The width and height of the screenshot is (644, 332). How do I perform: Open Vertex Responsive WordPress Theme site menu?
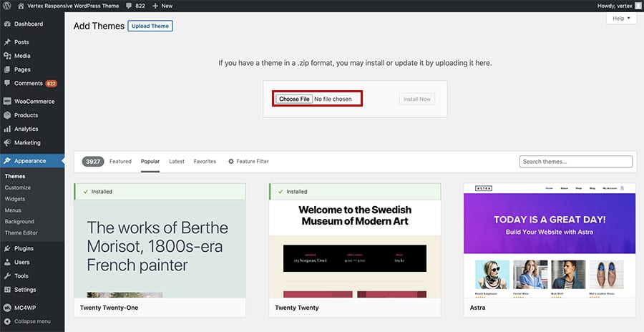[x=73, y=6]
